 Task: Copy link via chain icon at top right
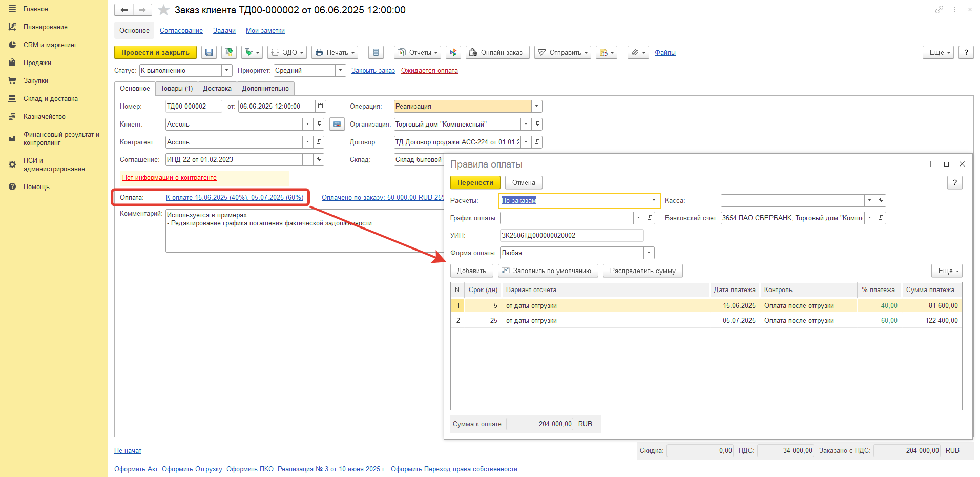(939, 9)
